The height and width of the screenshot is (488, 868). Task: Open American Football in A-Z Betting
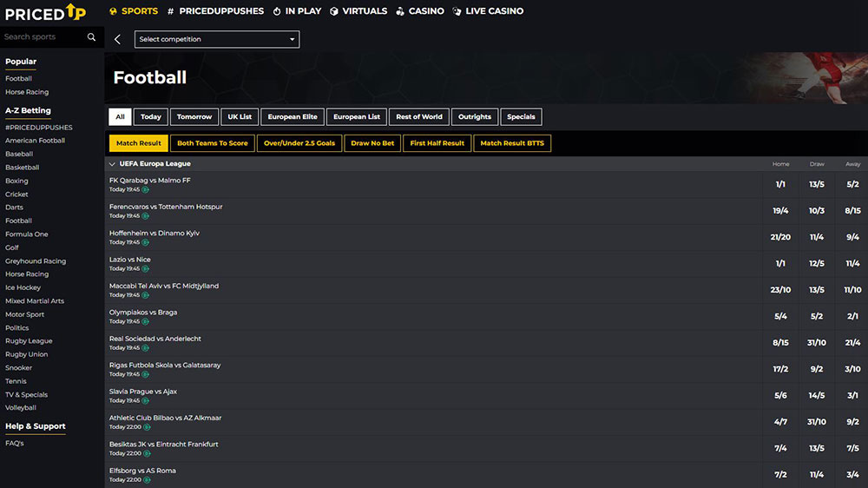click(35, 141)
